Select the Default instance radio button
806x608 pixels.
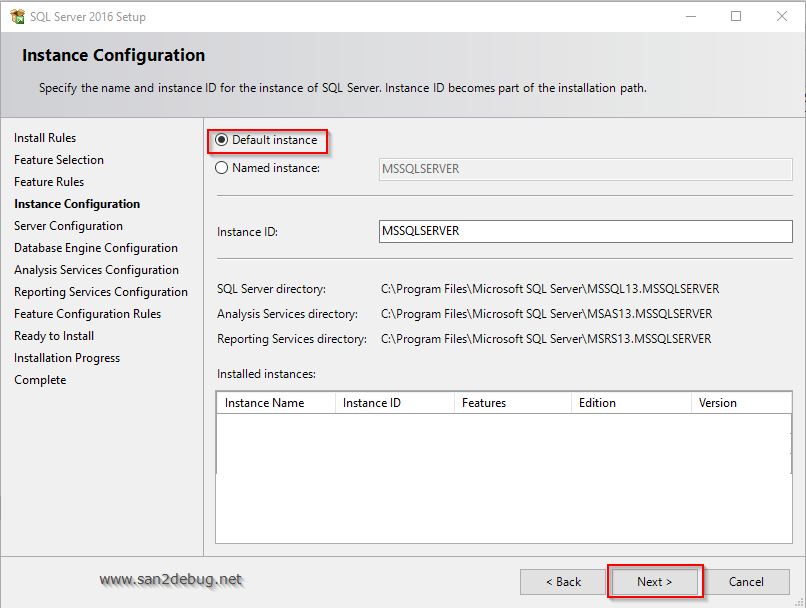[x=222, y=140]
